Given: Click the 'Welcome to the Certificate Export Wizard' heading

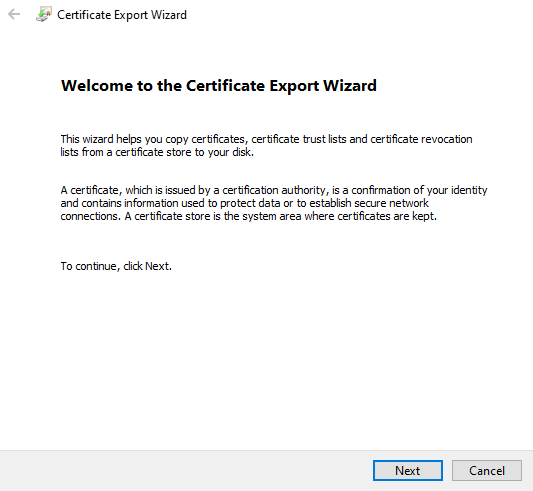Looking at the screenshot, I should click(x=219, y=85).
